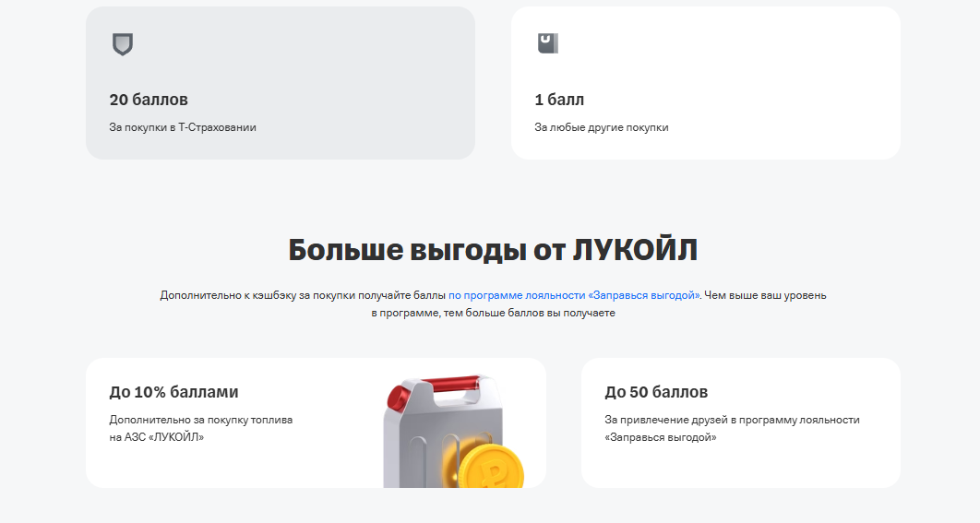Click the shopping bag icon above 1 балл

[548, 43]
